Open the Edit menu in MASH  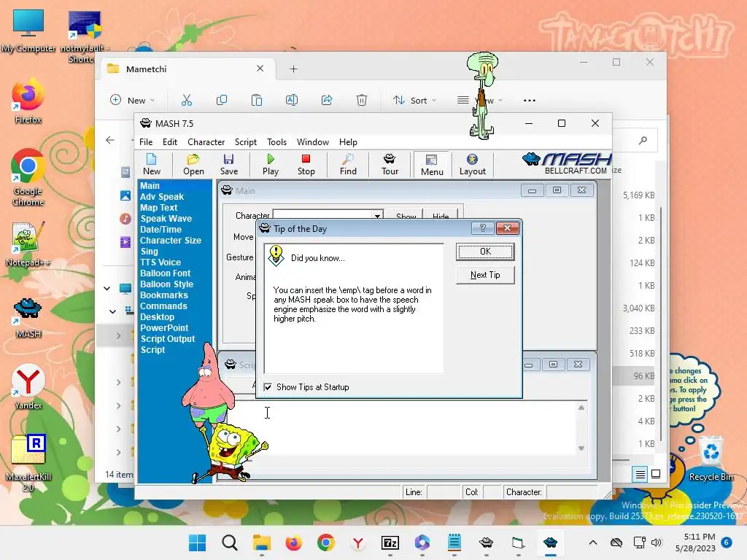[169, 142]
